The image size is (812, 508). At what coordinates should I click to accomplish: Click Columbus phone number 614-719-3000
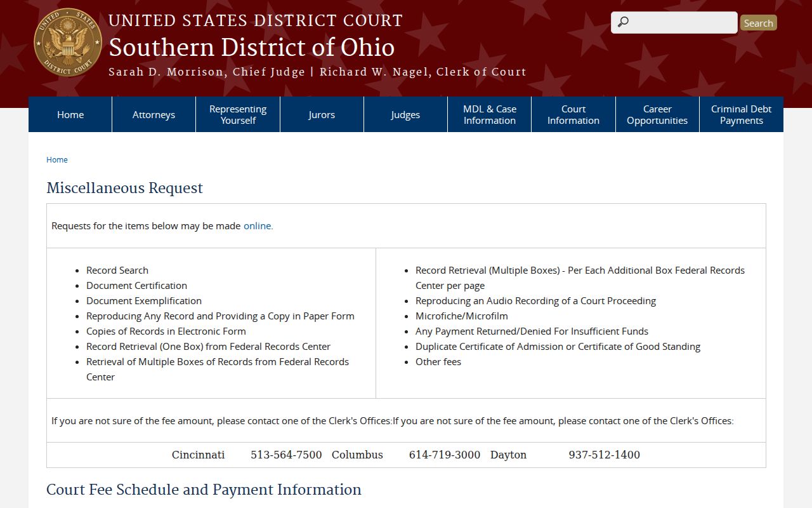pos(445,455)
